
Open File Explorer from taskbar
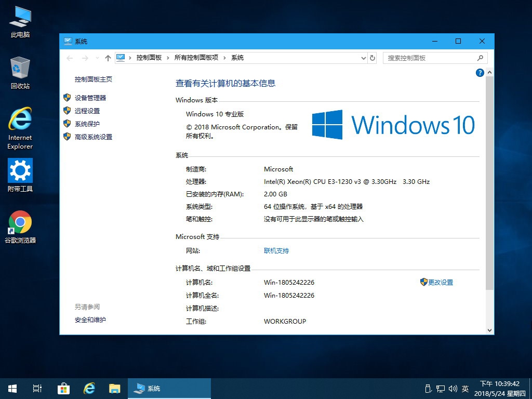pyautogui.click(x=115, y=389)
